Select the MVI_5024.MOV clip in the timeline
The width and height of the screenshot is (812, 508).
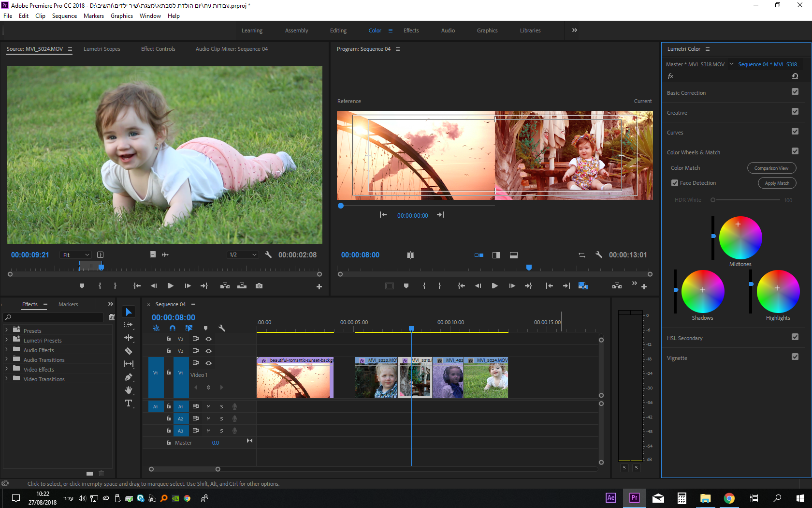pos(486,380)
